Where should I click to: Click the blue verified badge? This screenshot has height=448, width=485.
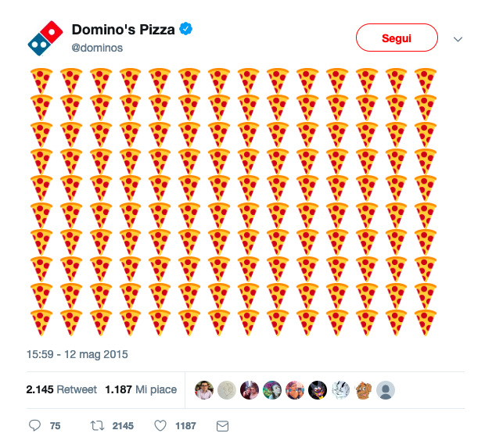click(x=186, y=29)
